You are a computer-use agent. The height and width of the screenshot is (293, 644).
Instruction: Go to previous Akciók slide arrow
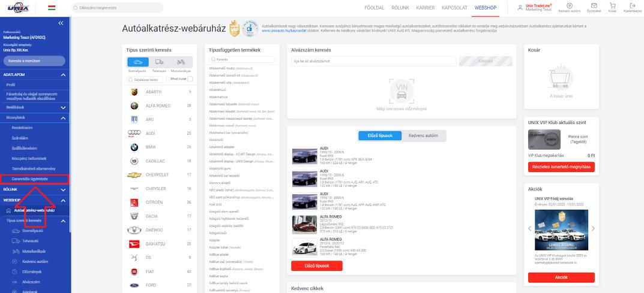(530, 229)
